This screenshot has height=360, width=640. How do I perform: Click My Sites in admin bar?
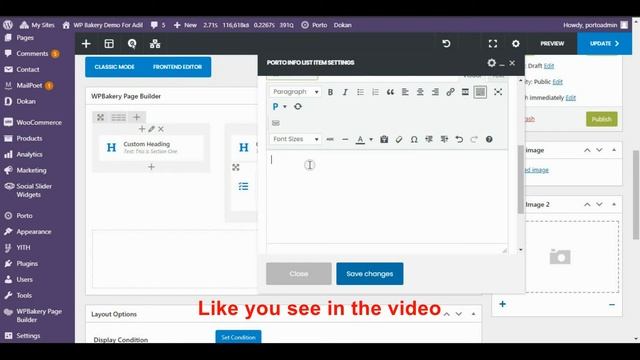[37, 25]
